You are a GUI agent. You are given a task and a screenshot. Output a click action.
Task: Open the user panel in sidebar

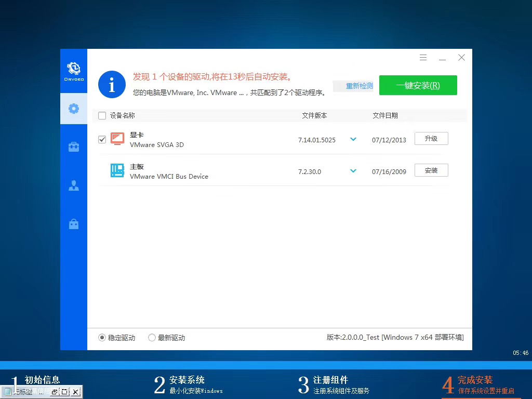tap(73, 185)
